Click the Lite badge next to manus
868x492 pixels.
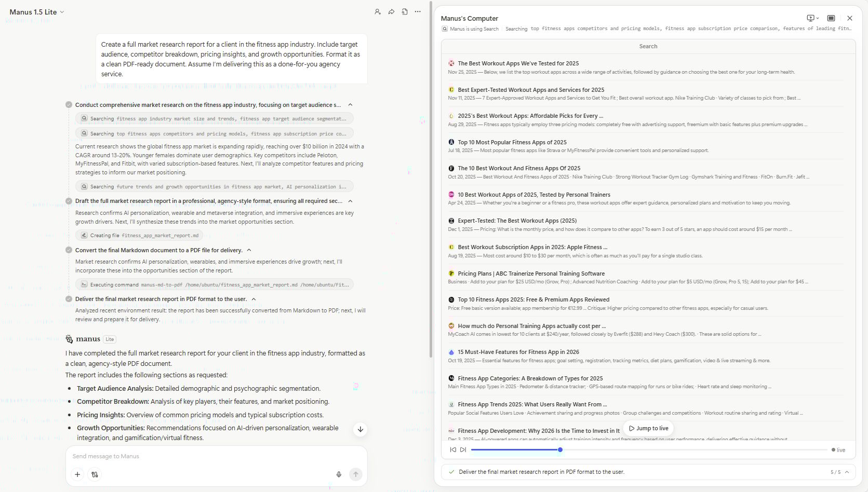click(x=110, y=339)
